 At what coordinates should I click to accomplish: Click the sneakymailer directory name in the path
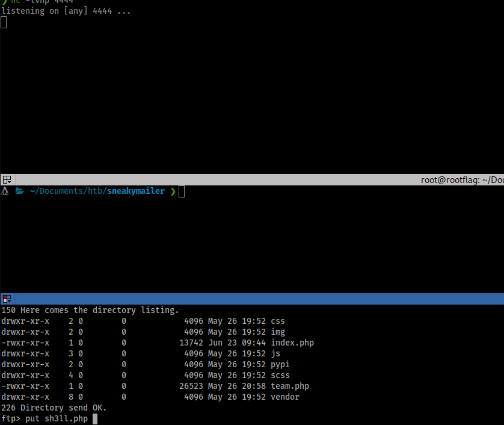135,191
